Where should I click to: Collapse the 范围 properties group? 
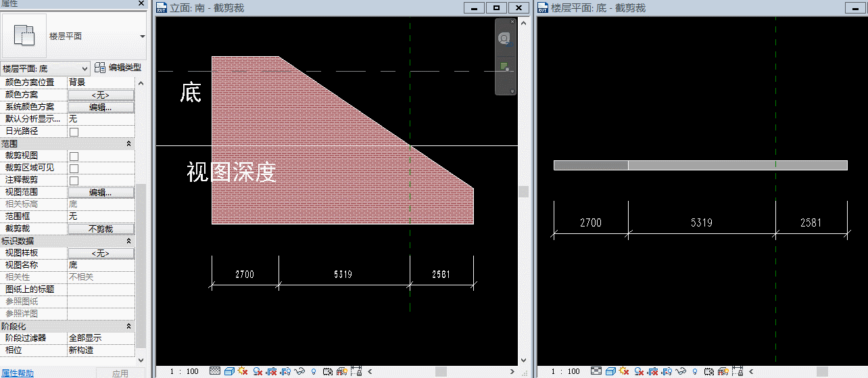(128, 144)
